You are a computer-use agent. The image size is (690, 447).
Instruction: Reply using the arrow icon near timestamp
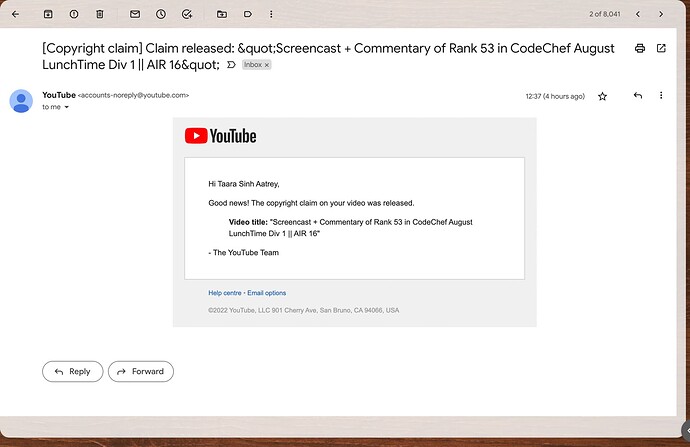(x=638, y=95)
